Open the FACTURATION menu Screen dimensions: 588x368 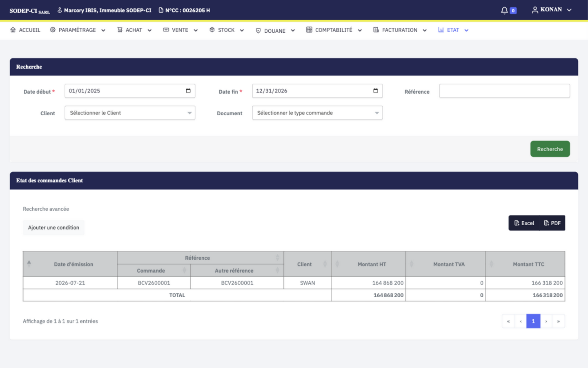400,30
